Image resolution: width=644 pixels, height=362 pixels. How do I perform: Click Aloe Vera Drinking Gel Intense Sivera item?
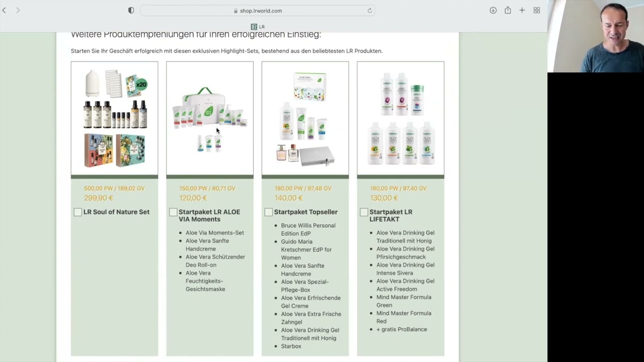point(406,269)
